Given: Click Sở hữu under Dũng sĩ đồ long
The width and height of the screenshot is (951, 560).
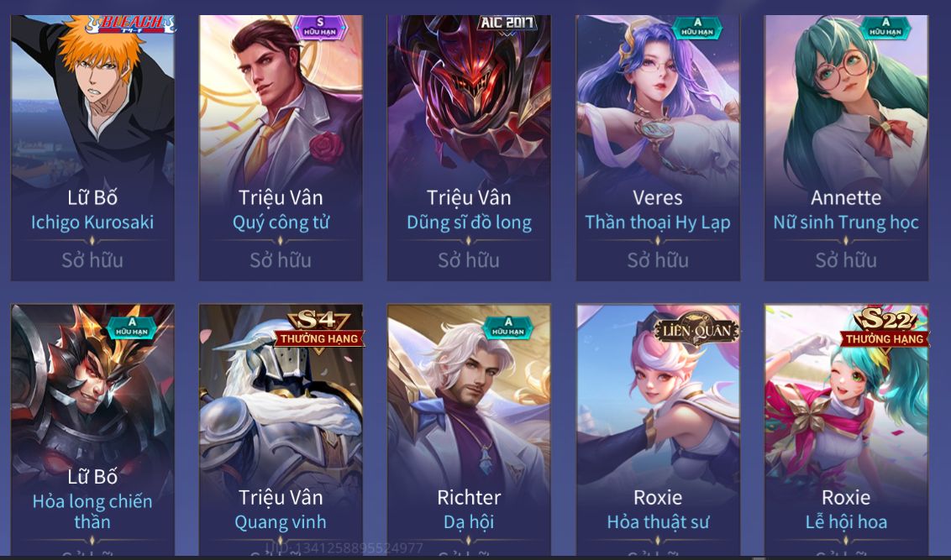Looking at the screenshot, I should 469,260.
